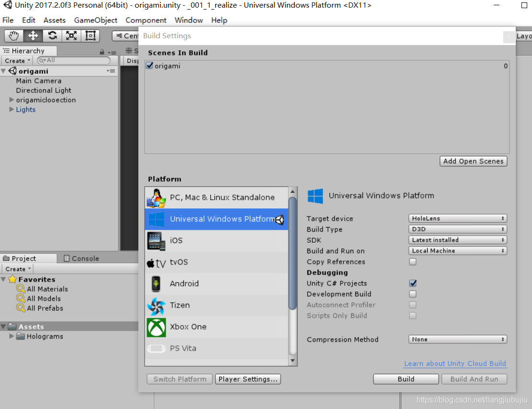Image resolution: width=532 pixels, height=409 pixels.
Task: Open the Hierarchy Create dropdown
Action: click(17, 60)
